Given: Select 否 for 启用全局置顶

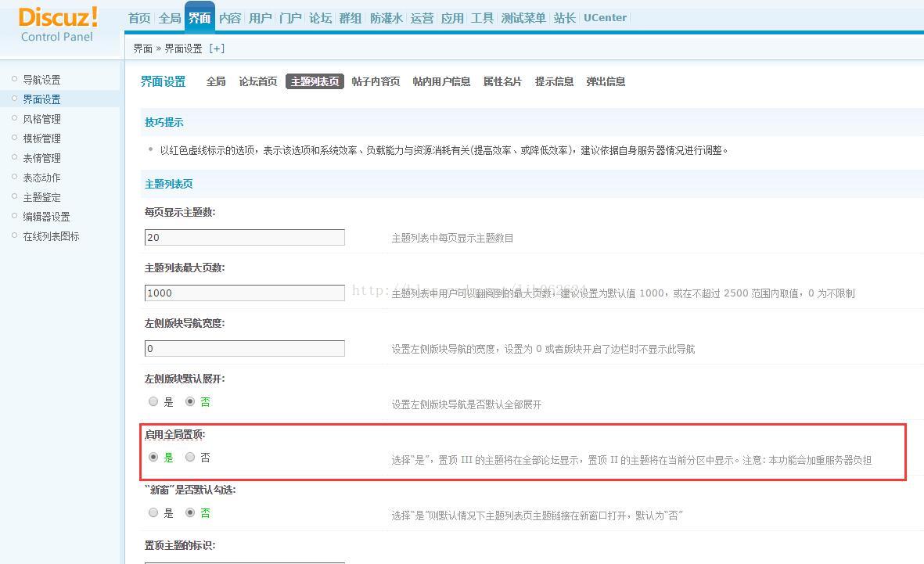Looking at the screenshot, I should pos(190,457).
